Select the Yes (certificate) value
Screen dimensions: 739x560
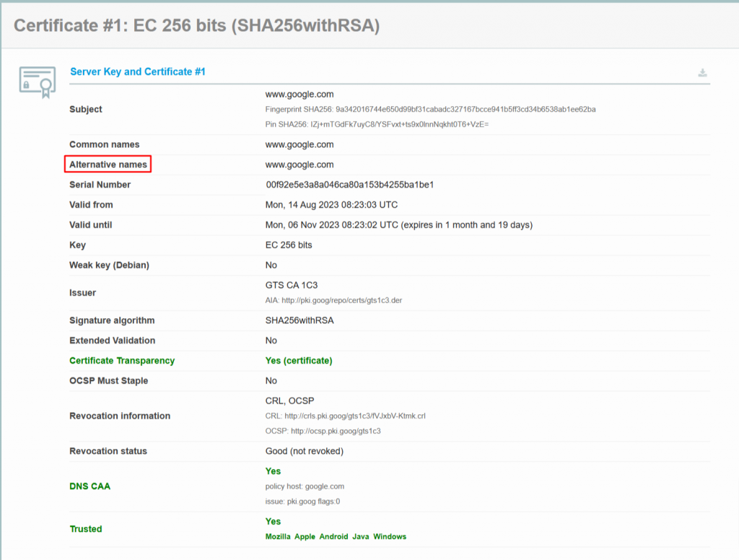(x=299, y=361)
